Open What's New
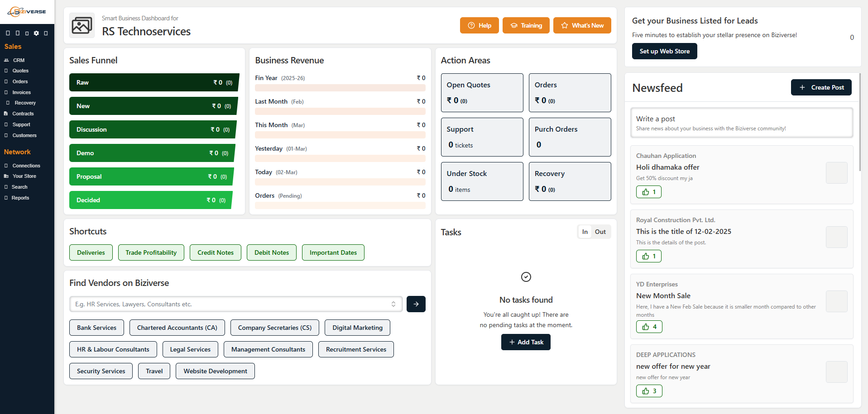This screenshot has width=868, height=414. click(582, 25)
